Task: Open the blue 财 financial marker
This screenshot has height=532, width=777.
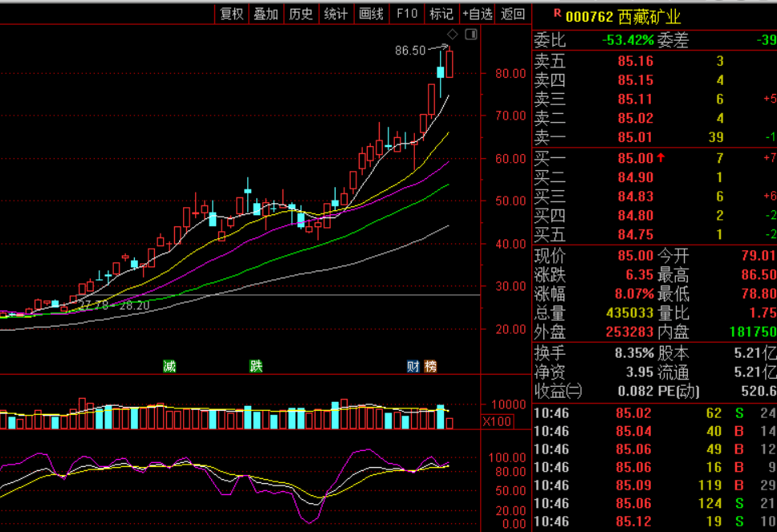Action: (413, 367)
